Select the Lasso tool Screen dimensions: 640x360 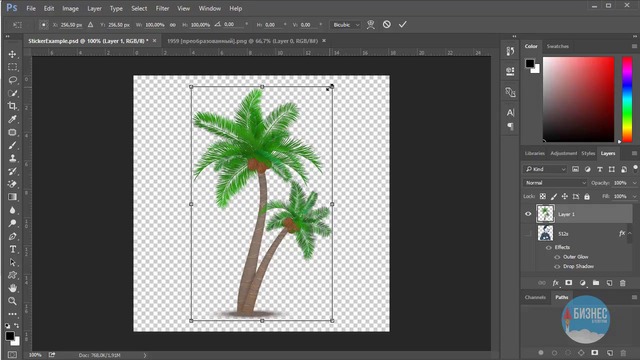12,80
